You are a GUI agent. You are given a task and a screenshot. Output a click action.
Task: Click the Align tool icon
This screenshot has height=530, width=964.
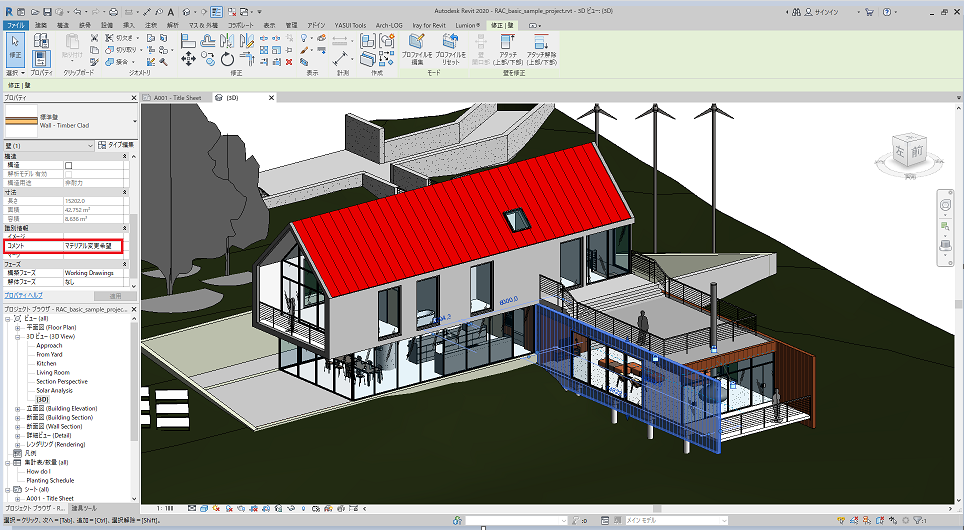(188, 41)
